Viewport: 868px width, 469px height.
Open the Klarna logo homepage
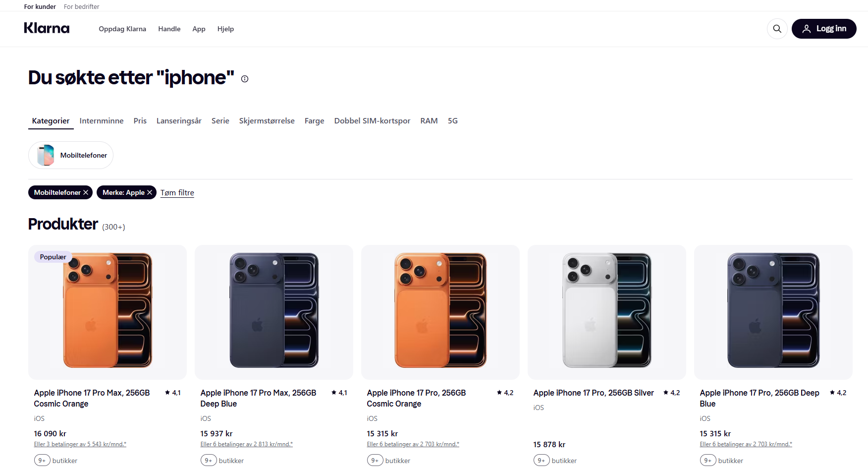(x=47, y=28)
